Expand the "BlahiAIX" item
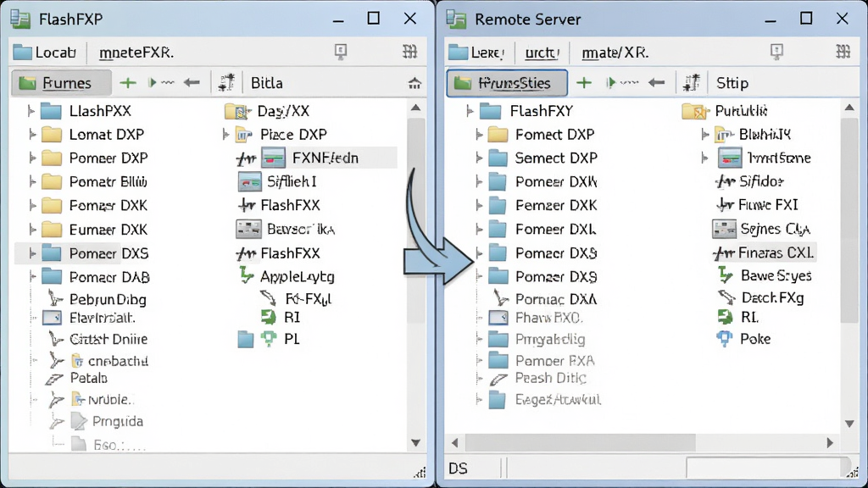Viewport: 868px width, 488px height. [x=705, y=135]
